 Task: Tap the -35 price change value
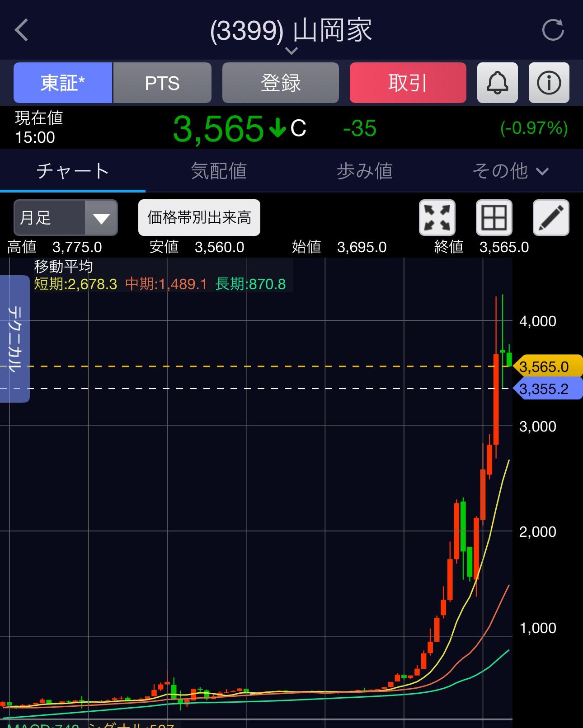coord(360,128)
